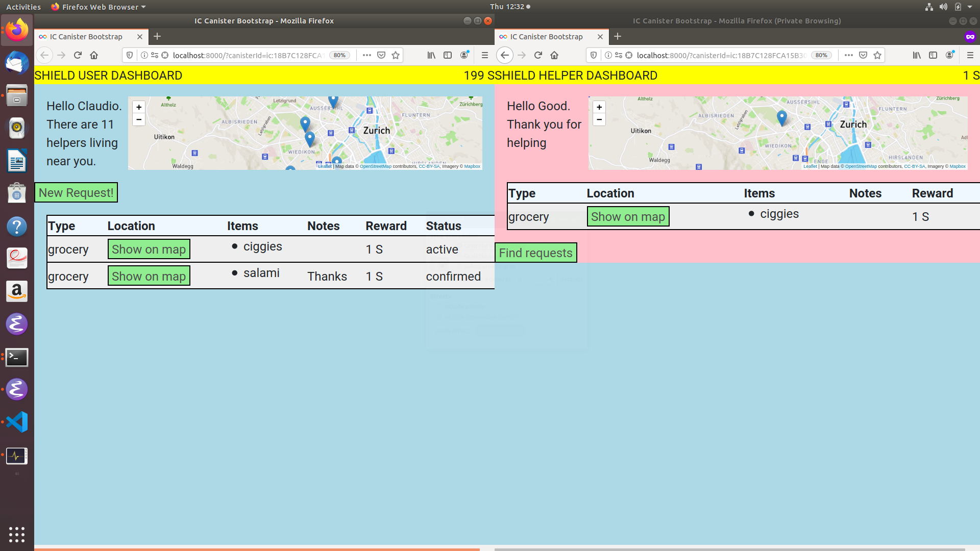Screen dimensions: 980x551
Task: Click the confirmed status cell in table
Action: coord(453,277)
